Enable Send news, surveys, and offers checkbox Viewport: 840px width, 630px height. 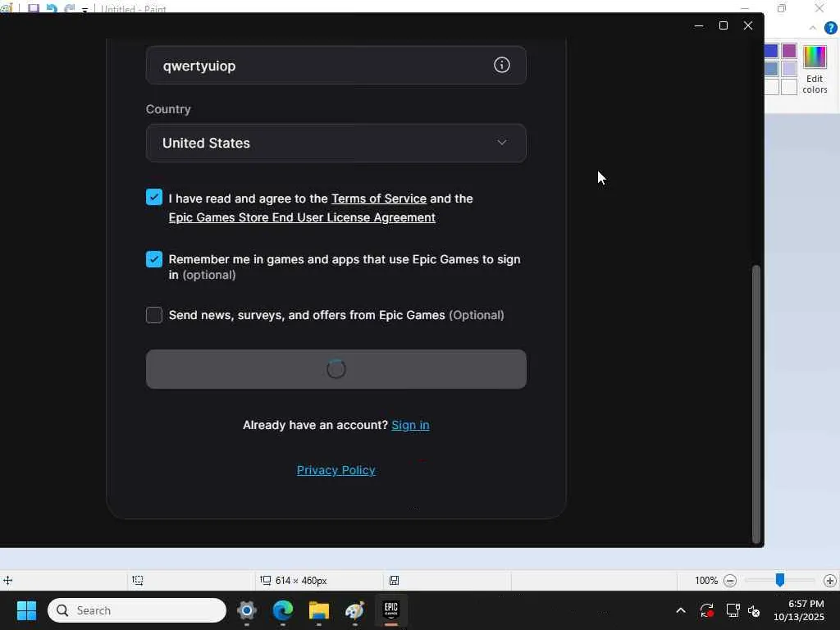154,315
